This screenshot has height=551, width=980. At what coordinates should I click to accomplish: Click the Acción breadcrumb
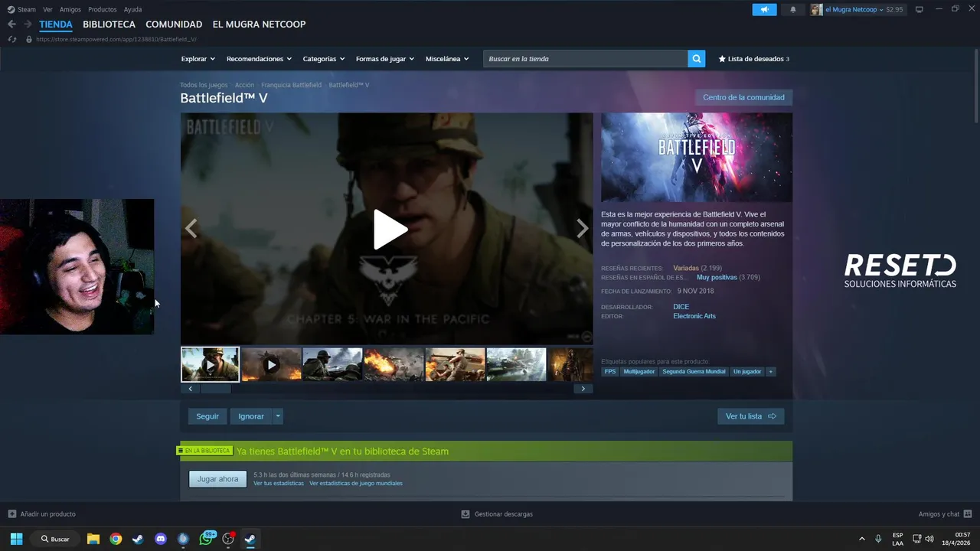pyautogui.click(x=244, y=85)
